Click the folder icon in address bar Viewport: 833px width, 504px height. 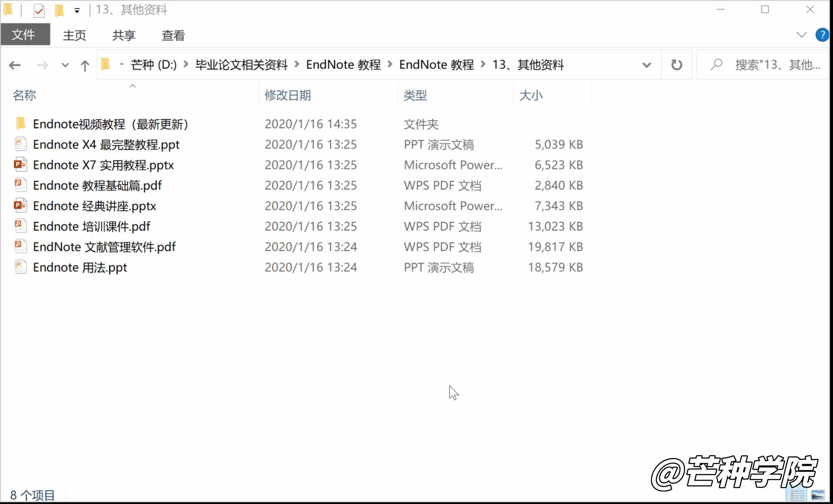(x=105, y=65)
